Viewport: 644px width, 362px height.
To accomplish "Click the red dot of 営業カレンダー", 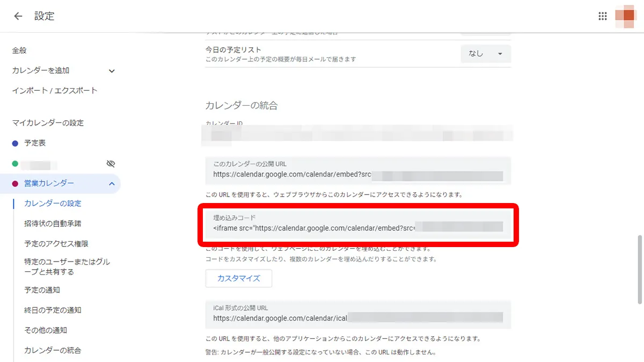I will tap(14, 183).
